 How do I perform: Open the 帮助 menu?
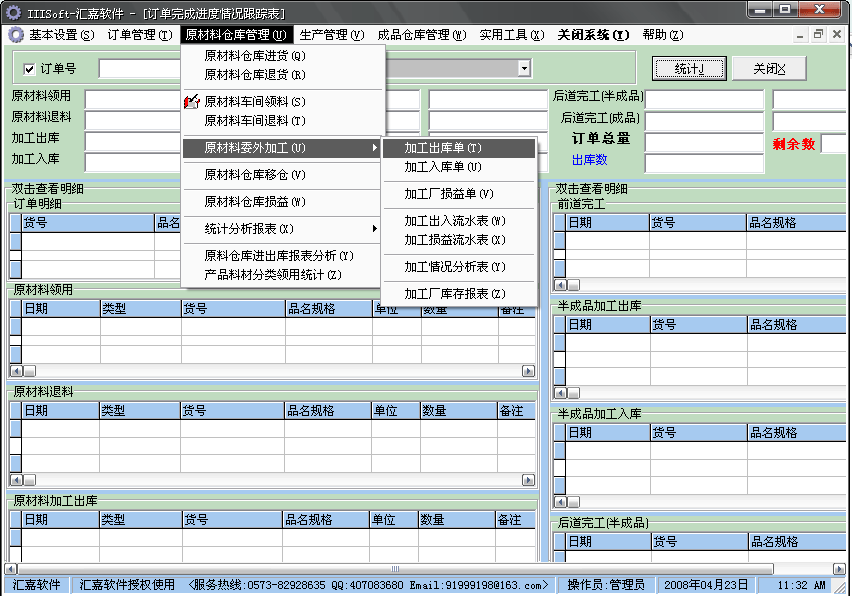(x=663, y=35)
